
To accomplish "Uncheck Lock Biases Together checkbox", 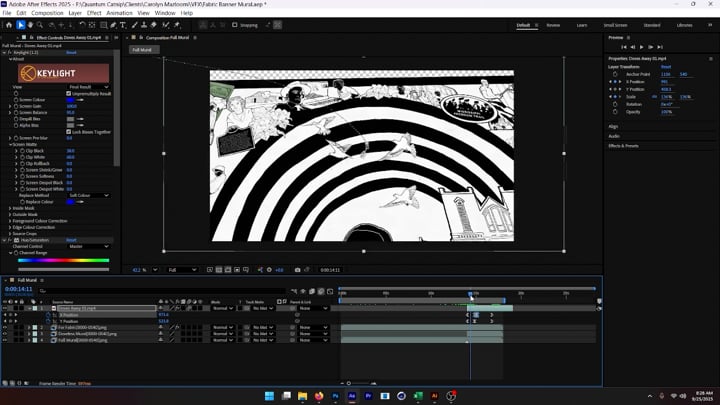I will click(68, 132).
